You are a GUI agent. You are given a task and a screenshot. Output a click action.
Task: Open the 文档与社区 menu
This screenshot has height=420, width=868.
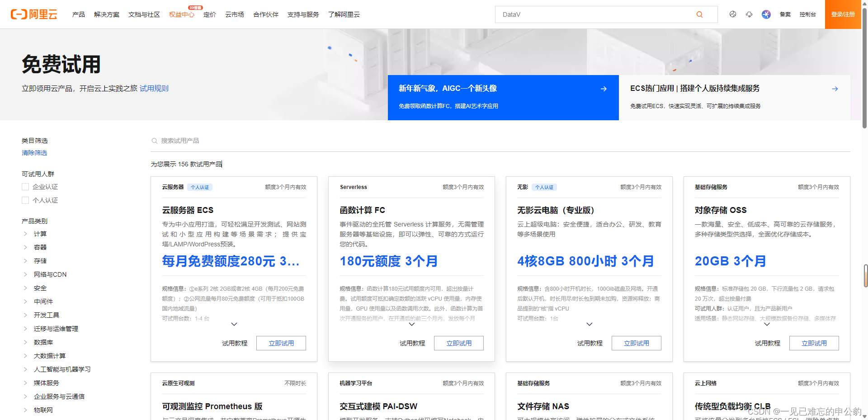click(x=144, y=14)
